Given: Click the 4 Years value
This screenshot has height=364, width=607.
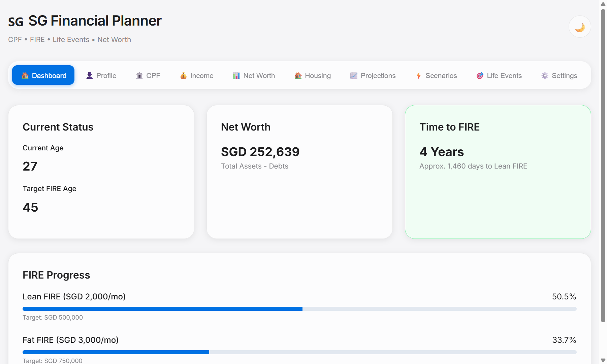Looking at the screenshot, I should pos(442,152).
